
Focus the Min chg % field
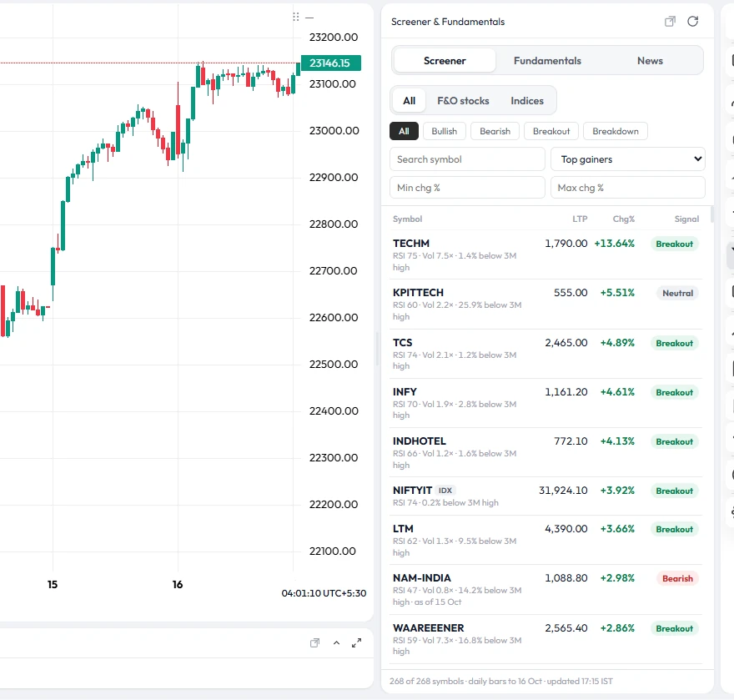[x=467, y=188]
